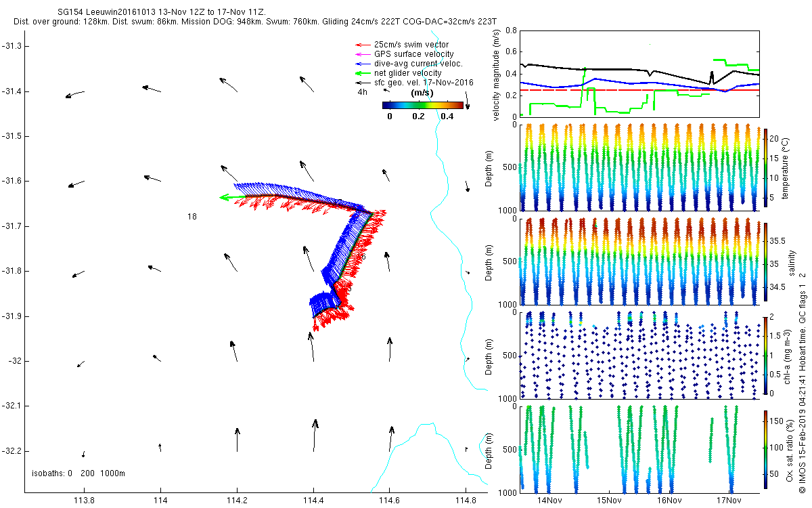Click the temperature colorbar
This screenshot has width=812, height=508.
(766, 166)
